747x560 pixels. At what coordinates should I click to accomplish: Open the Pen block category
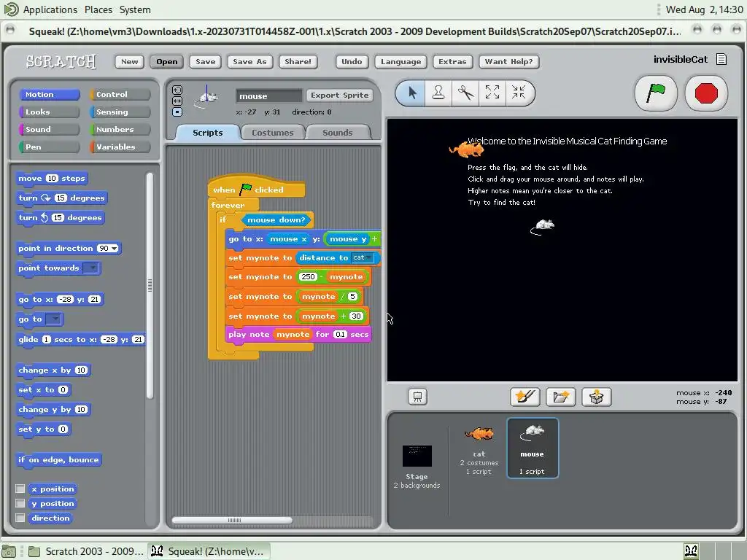point(49,147)
